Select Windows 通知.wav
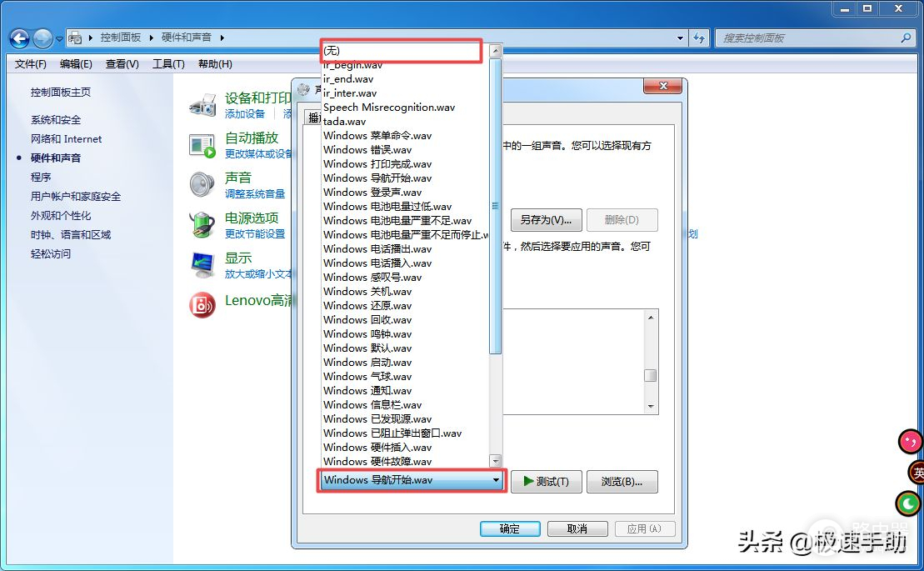This screenshot has height=571, width=924. point(406,391)
